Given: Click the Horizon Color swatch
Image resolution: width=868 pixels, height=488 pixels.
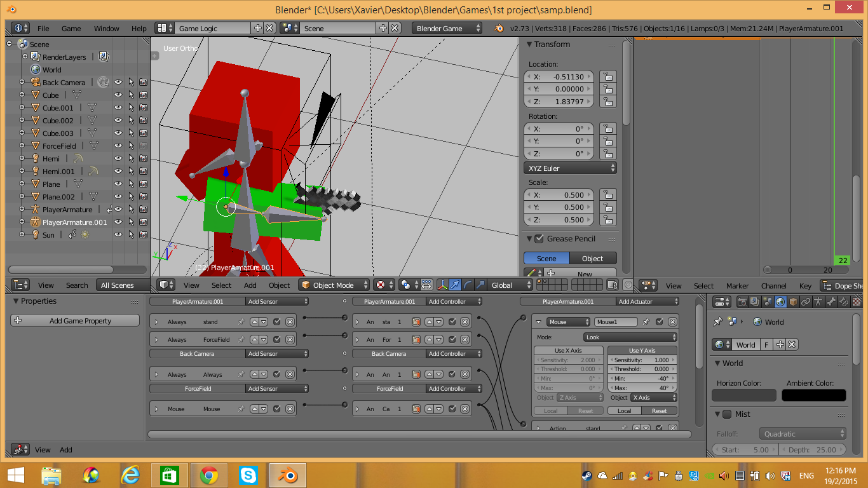Looking at the screenshot, I should click(x=744, y=395).
